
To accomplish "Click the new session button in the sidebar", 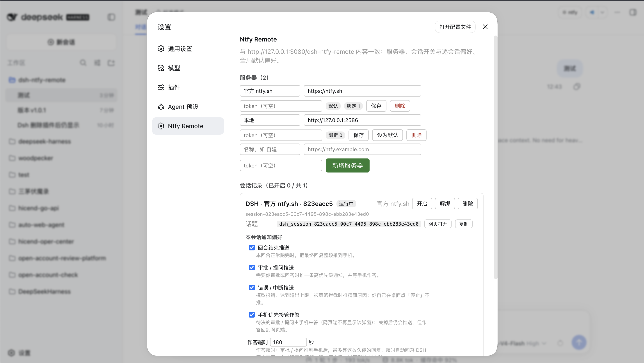I will pyautogui.click(x=61, y=42).
